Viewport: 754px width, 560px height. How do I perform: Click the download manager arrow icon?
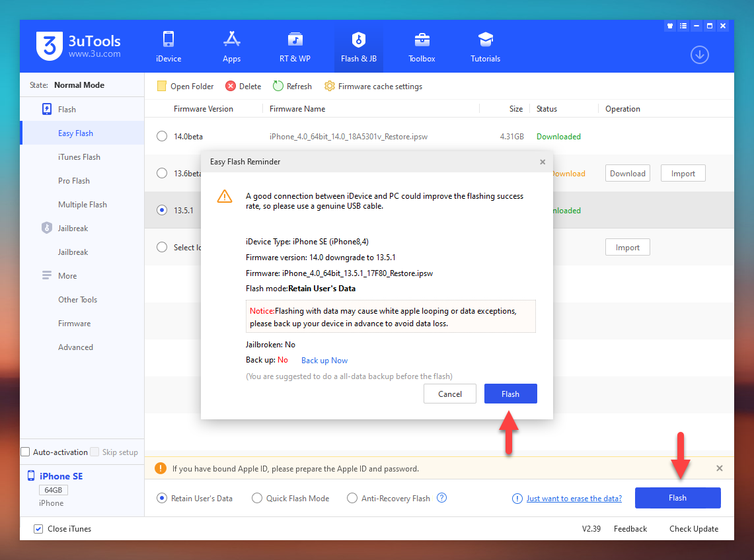(x=699, y=55)
